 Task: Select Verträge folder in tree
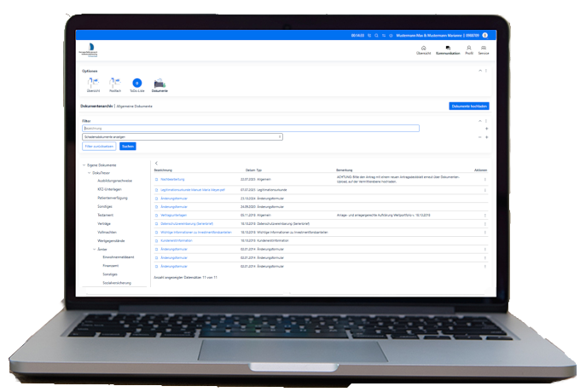click(104, 223)
